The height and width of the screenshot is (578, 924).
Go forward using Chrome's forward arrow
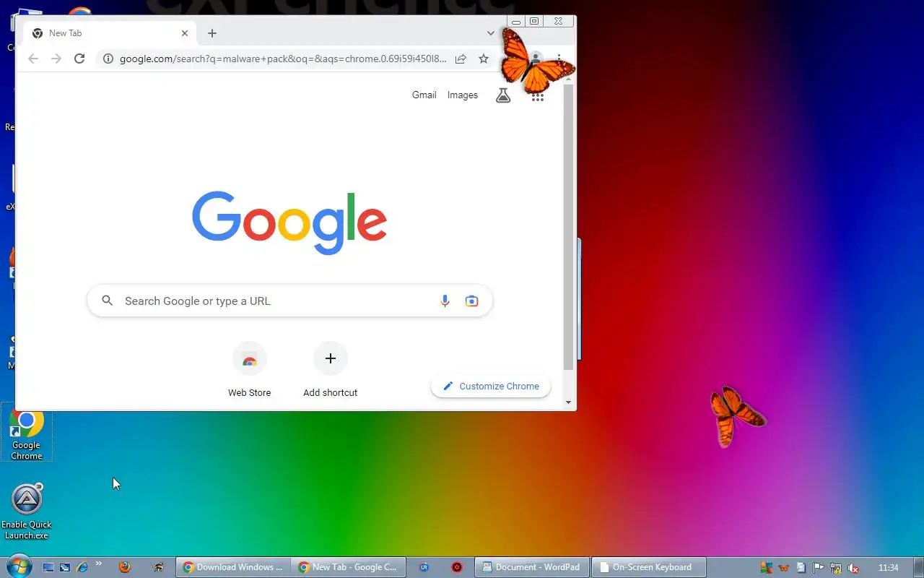(56, 59)
